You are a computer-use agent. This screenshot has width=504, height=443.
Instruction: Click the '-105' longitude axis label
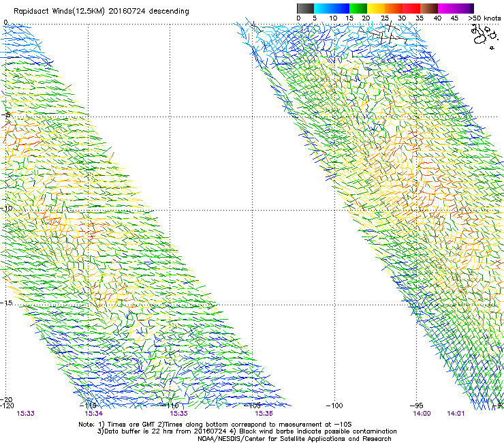pos(252,406)
